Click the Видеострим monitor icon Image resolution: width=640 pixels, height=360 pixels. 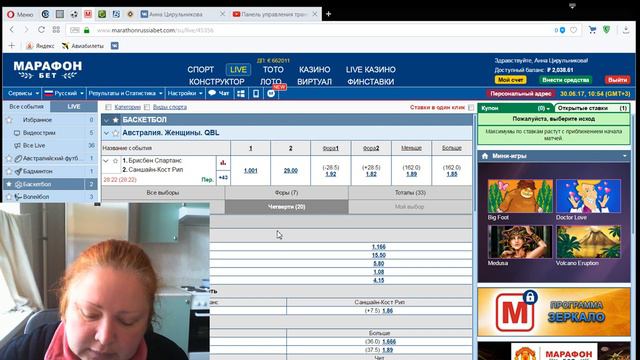tap(17, 133)
